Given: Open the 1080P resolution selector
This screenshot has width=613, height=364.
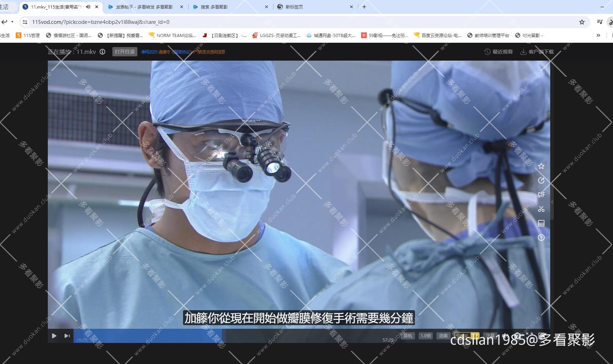Looking at the screenshot, I should tap(462, 335).
